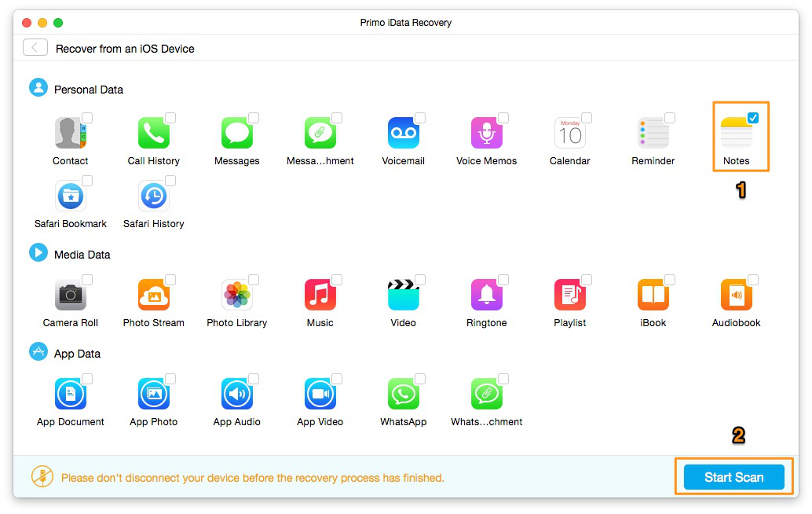Click the "Please don't disconnect your device" message
Viewport: 812px width, 514px height.
pos(253,478)
